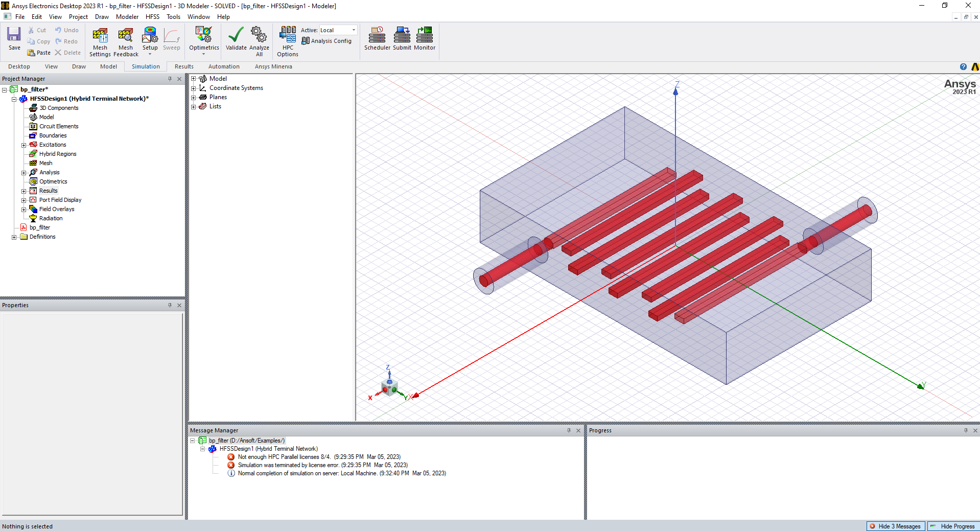Expand Coordinate Systems in model tree

[x=194, y=88]
